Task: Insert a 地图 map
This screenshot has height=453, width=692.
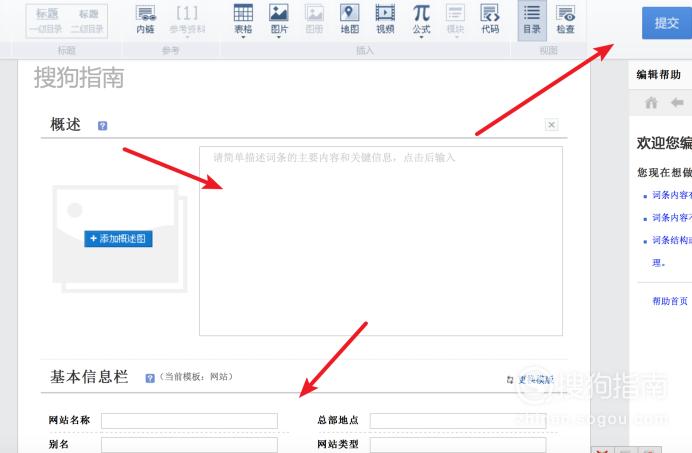Action: coord(350,19)
